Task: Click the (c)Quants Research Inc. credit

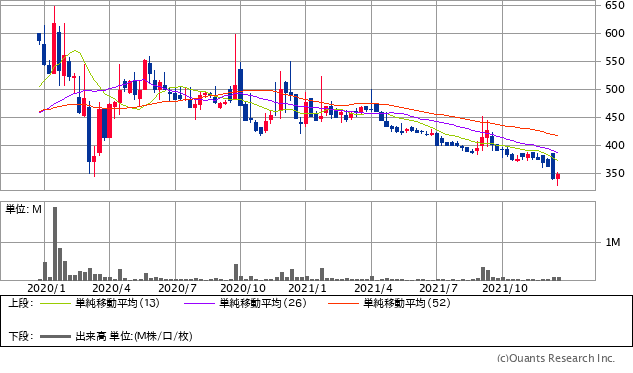Action: (x=556, y=358)
